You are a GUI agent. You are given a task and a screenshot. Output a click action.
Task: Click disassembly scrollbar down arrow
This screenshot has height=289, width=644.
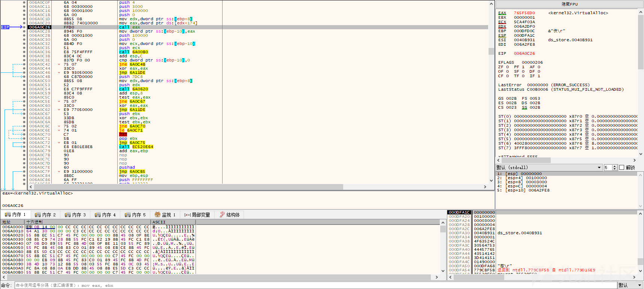[491, 181]
